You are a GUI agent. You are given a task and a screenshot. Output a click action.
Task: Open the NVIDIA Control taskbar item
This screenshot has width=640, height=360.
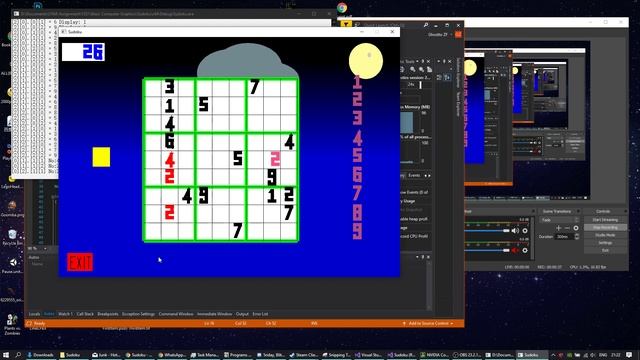434,355
